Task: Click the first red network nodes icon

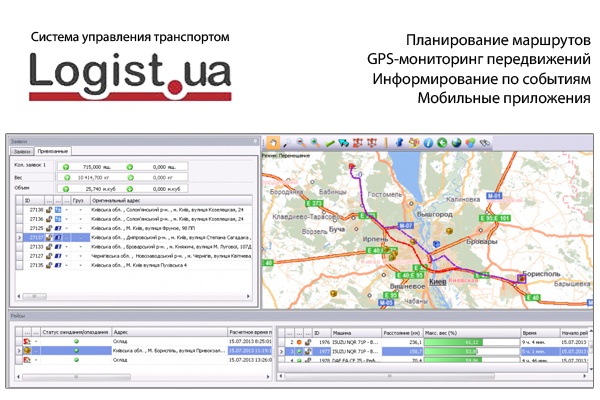Action: (x=358, y=143)
